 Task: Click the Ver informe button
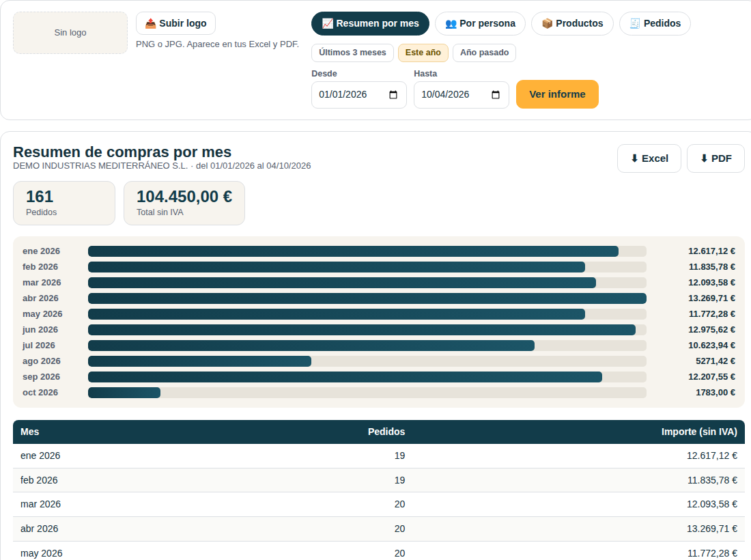point(557,94)
